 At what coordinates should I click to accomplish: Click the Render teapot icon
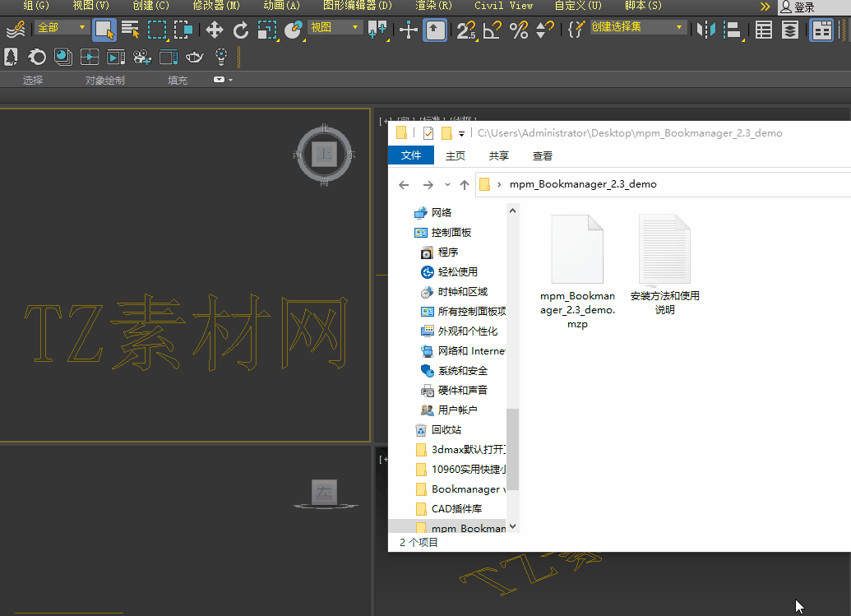(x=194, y=57)
